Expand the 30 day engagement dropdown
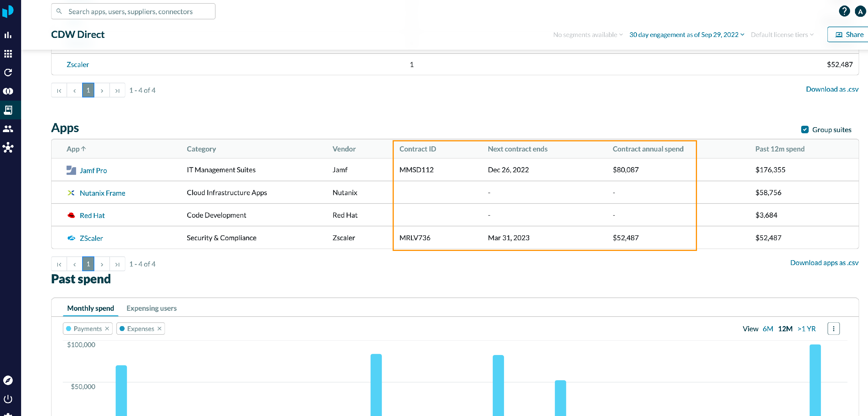 (687, 35)
